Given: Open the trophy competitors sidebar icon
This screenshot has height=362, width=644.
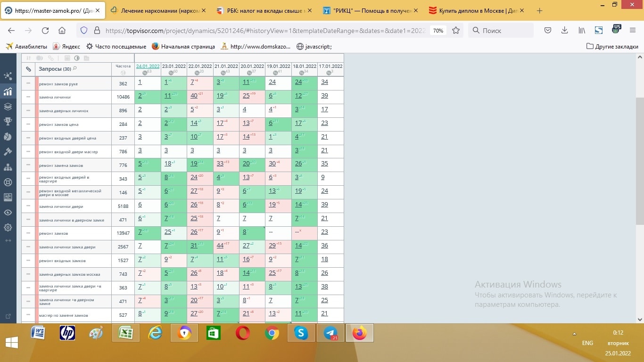Looking at the screenshot, I should click(8, 122).
